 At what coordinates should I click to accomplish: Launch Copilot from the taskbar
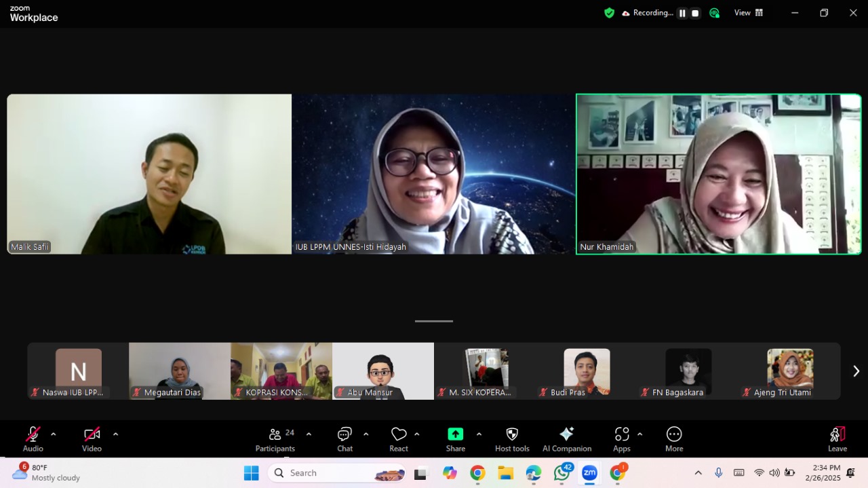pos(450,473)
